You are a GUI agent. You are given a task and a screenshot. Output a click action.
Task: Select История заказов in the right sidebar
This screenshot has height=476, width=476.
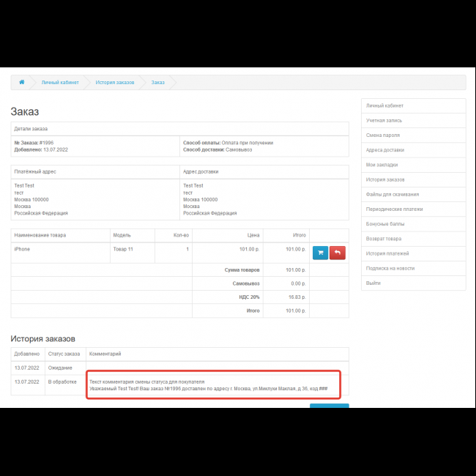385,179
